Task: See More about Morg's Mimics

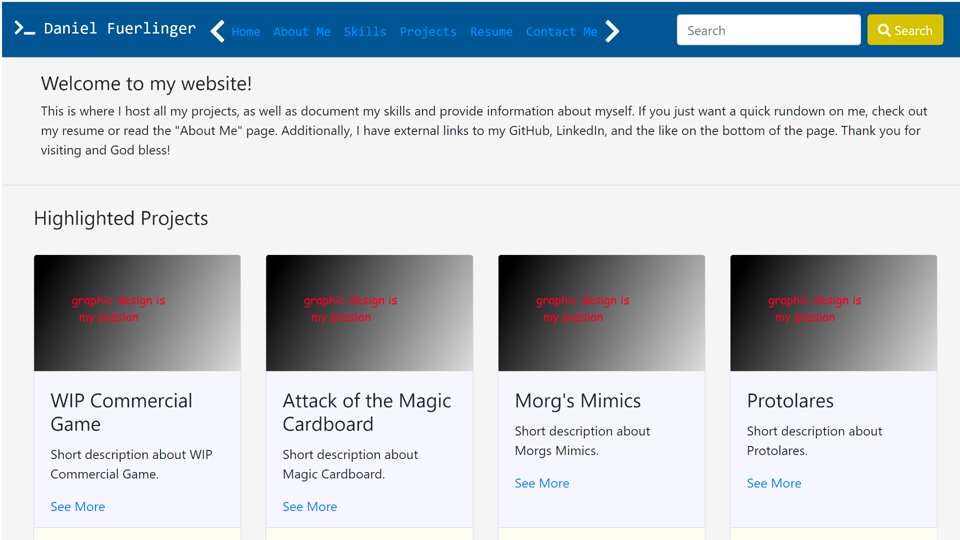Action: coord(542,483)
